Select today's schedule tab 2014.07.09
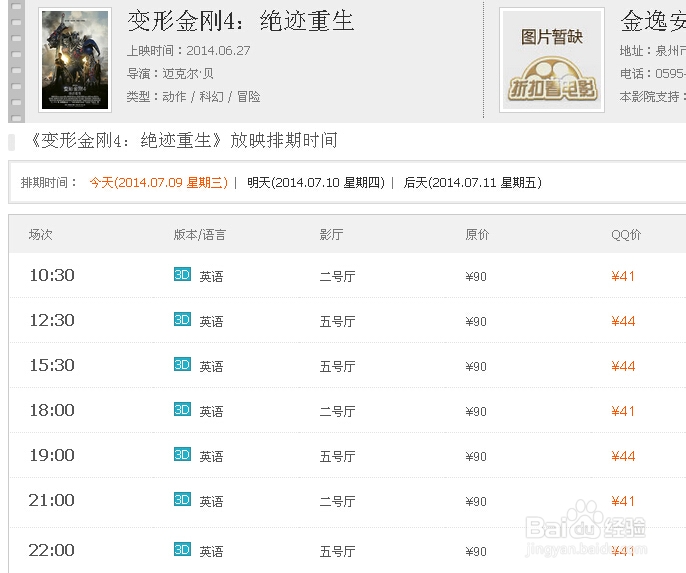This screenshot has width=686, height=573. pos(158,183)
